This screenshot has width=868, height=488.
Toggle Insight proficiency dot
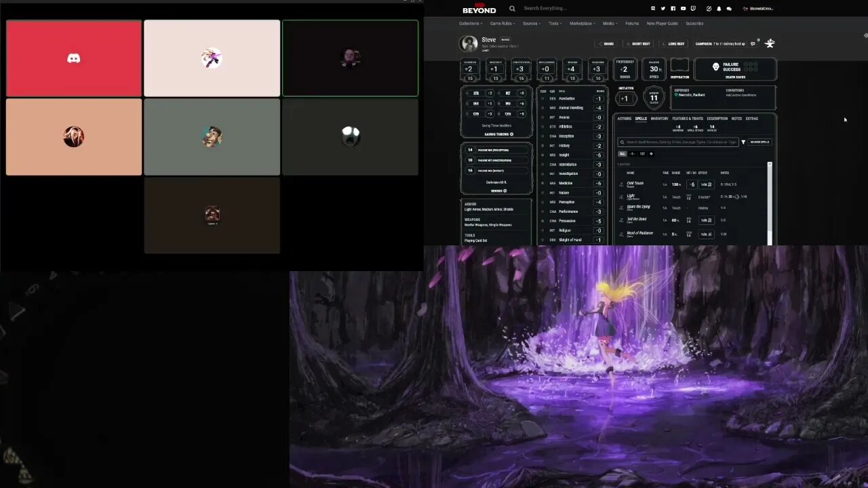tap(542, 155)
